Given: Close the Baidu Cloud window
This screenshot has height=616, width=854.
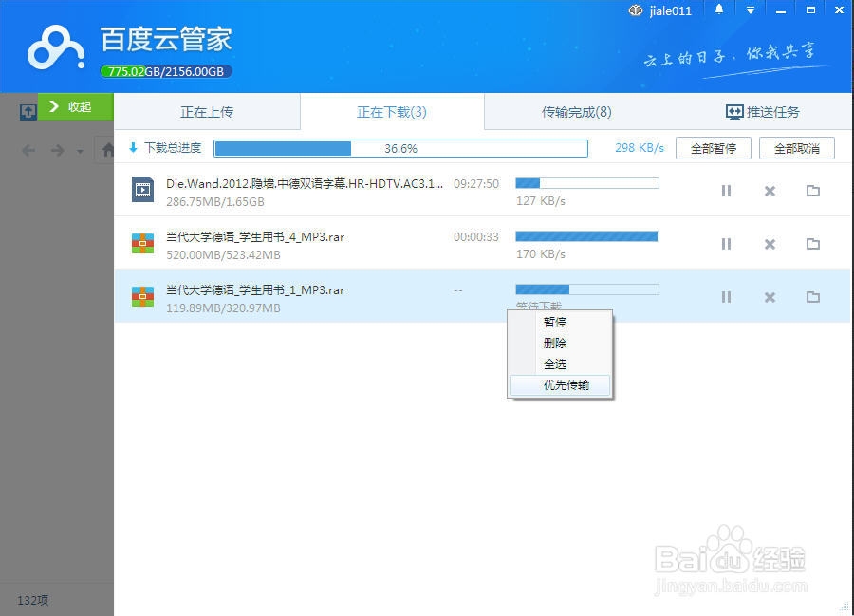Looking at the screenshot, I should tap(840, 9).
